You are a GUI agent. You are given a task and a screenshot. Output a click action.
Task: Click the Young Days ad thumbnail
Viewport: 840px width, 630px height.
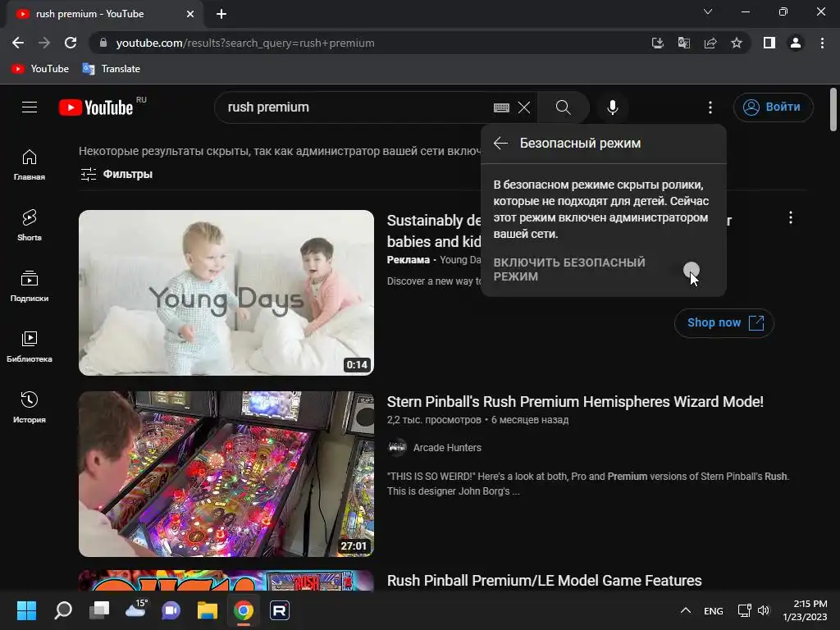[x=226, y=293]
